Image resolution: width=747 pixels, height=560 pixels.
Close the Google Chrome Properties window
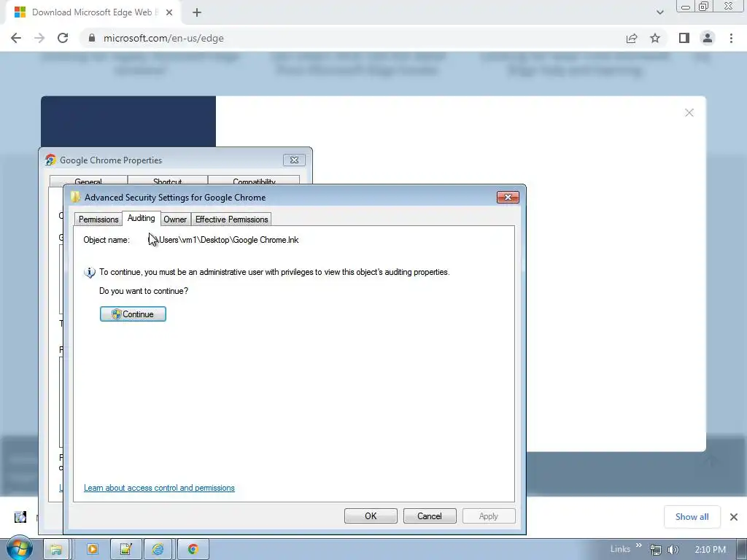(294, 160)
